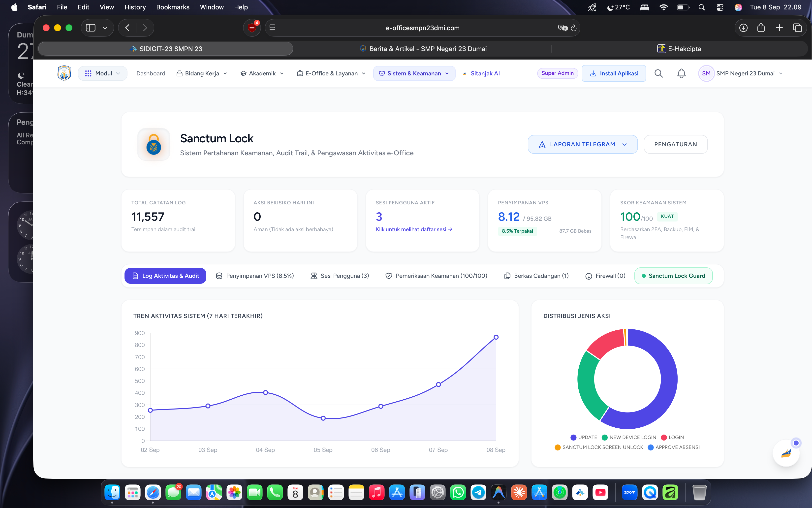
Task: Open Control Center in menu bar
Action: (x=719, y=7)
